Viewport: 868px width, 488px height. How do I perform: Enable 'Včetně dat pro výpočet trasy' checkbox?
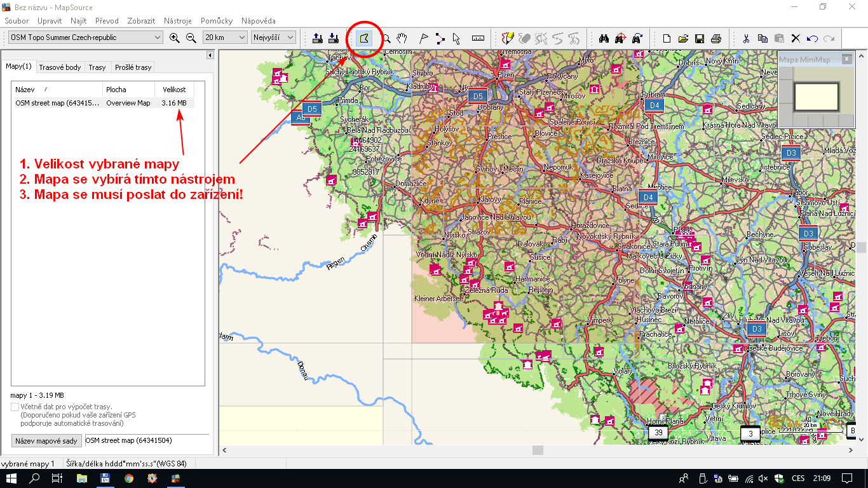(15, 407)
